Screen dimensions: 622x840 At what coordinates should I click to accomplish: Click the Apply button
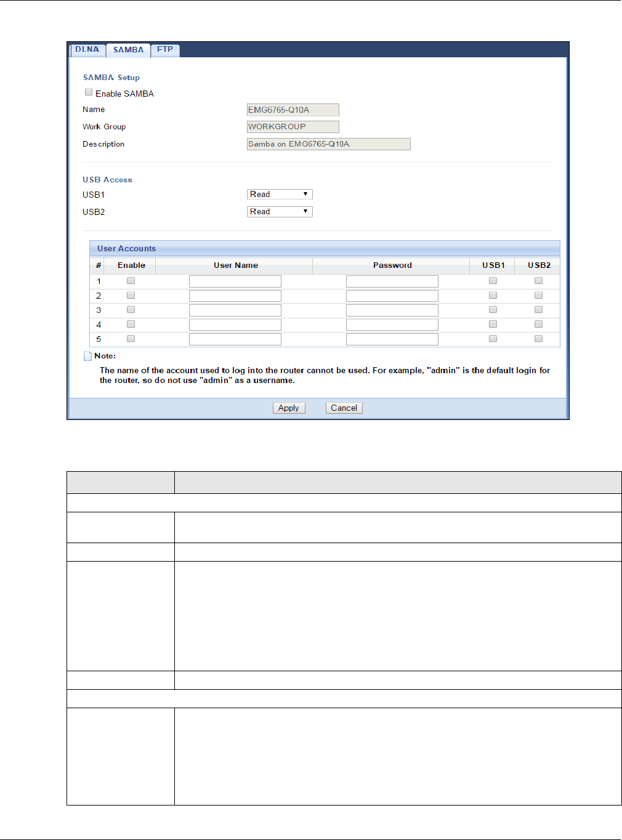coord(289,408)
